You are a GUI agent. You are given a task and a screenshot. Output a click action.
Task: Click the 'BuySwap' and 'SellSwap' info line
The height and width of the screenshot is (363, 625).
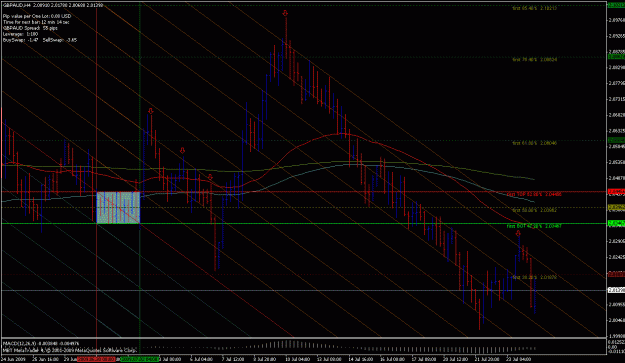(x=40, y=40)
